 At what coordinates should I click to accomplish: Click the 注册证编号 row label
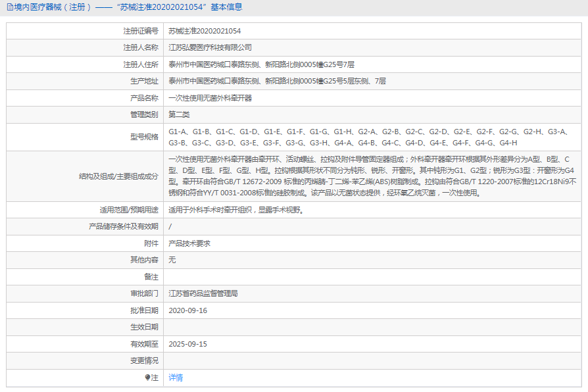tap(141, 31)
